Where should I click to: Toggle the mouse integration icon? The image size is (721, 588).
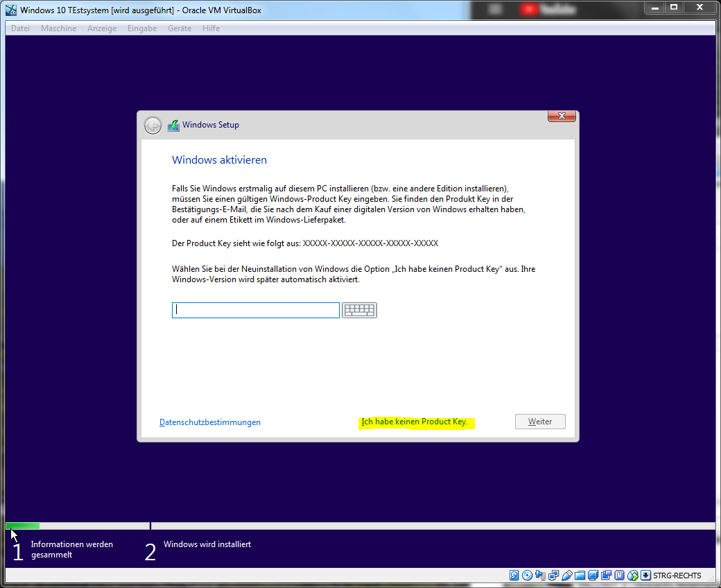(632, 576)
